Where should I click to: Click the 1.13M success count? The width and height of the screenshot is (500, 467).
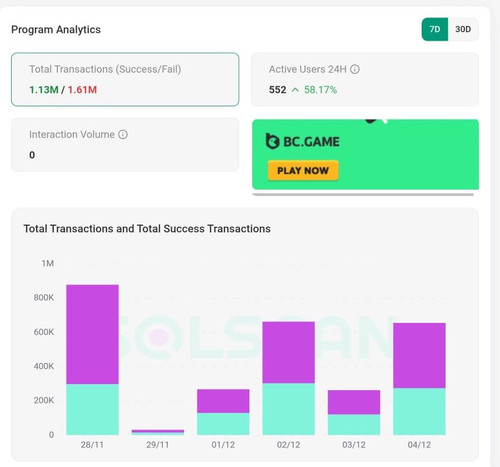44,90
